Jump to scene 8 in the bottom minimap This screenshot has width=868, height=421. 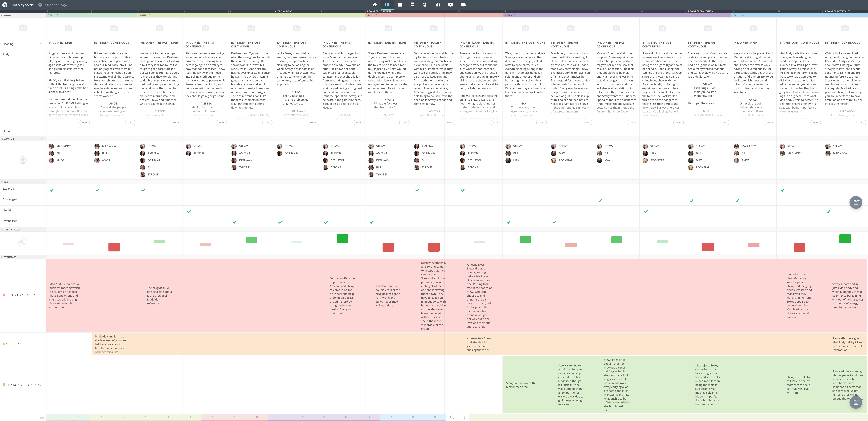click(213, 417)
